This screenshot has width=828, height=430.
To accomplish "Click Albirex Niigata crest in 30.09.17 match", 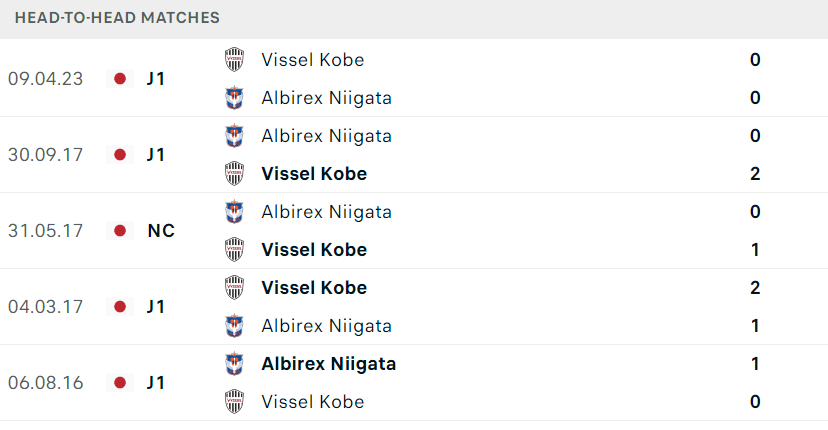I will click(x=234, y=136).
